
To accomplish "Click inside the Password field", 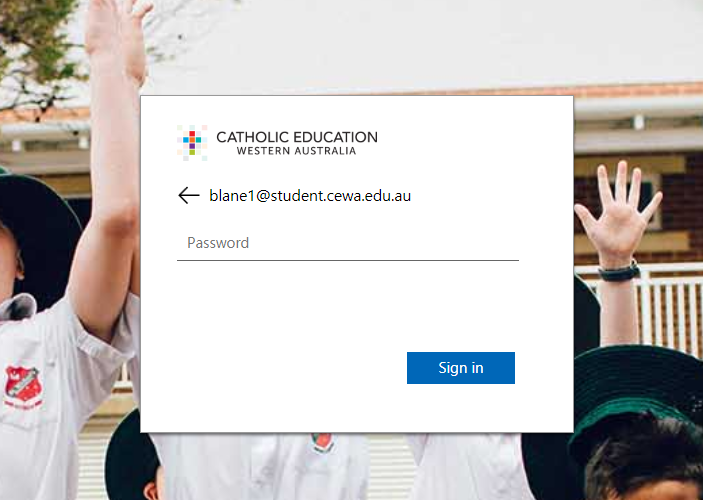I will pos(348,243).
